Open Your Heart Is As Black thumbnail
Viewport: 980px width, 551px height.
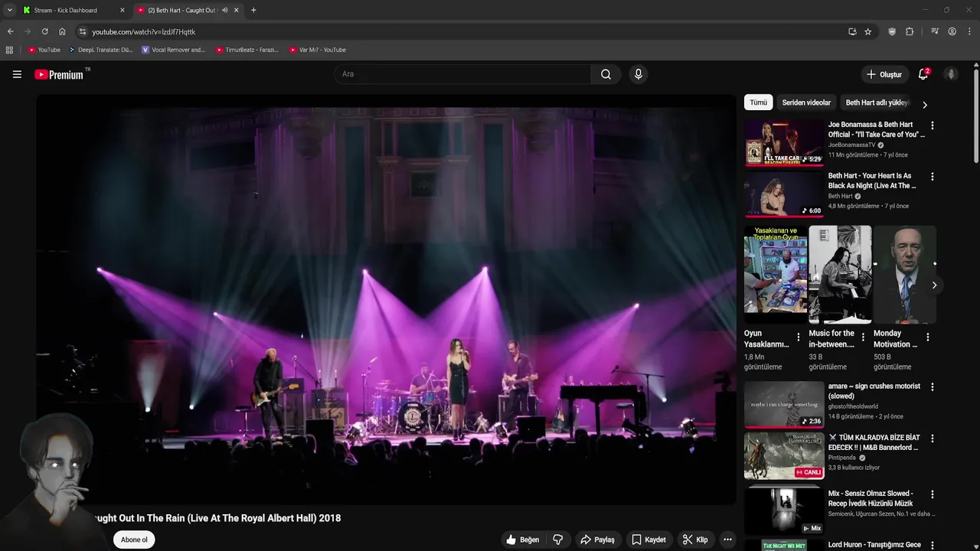[x=784, y=194]
